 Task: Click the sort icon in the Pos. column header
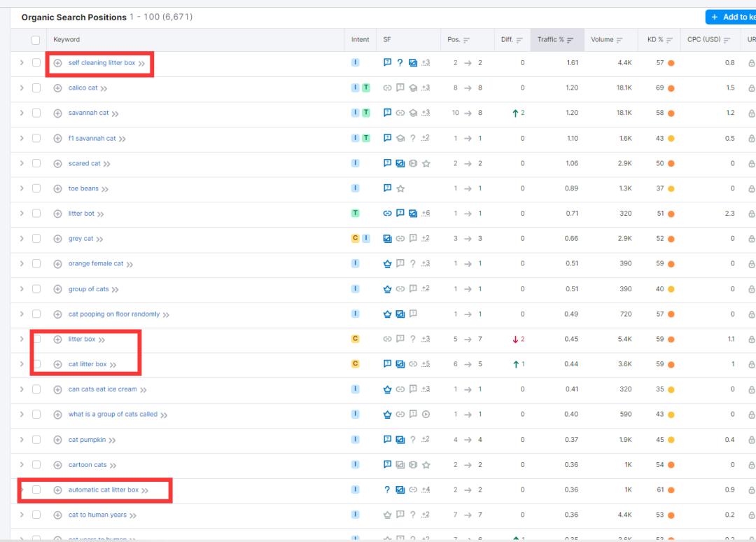click(x=467, y=40)
